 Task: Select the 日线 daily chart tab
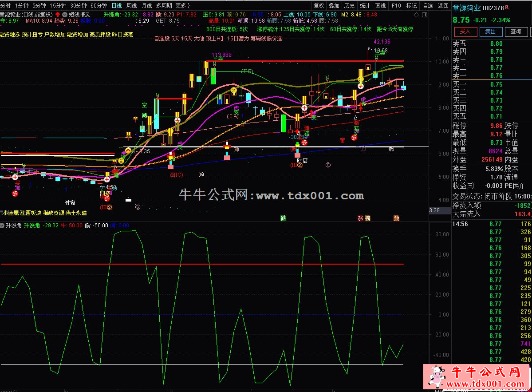point(116,5)
